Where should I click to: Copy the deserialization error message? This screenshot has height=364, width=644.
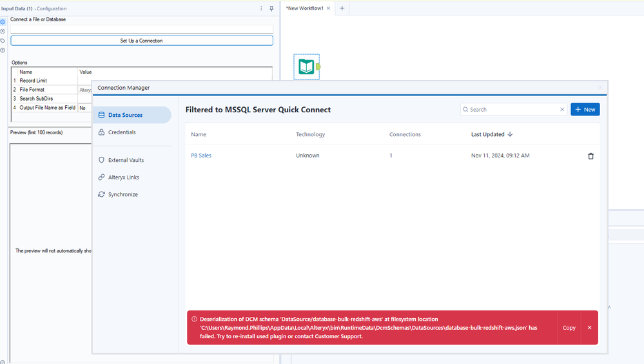(569, 328)
